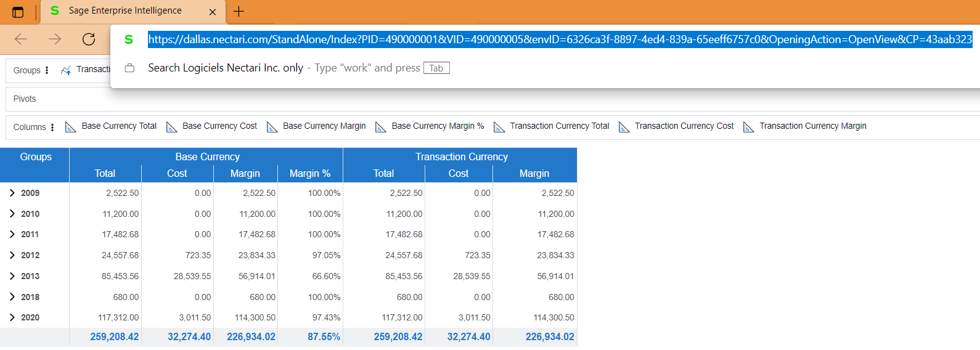
Task: Switch to the Sage Enterprise Intelligence tab
Action: (x=125, y=11)
